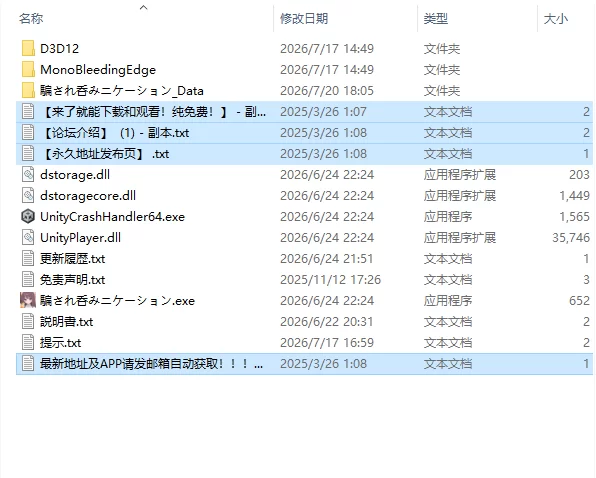Select the file name UnityCrashHandler64.exe
This screenshot has width=596, height=478.
[x=113, y=217]
